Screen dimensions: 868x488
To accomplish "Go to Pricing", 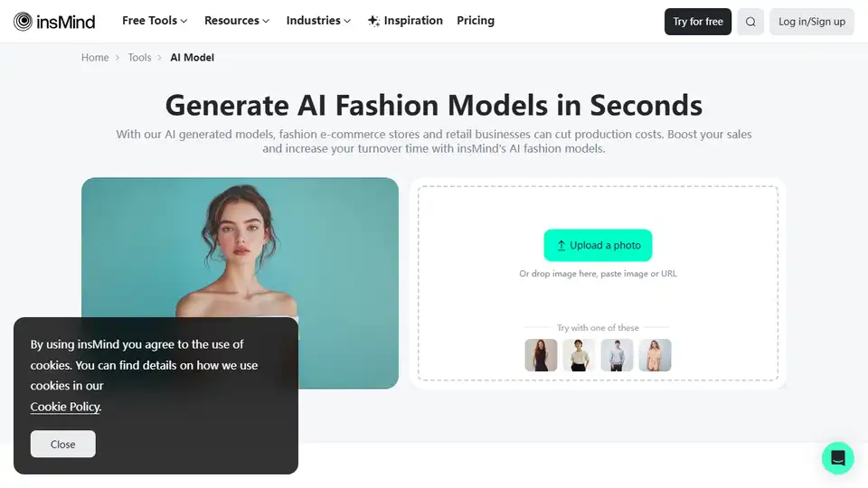I will [x=476, y=21].
